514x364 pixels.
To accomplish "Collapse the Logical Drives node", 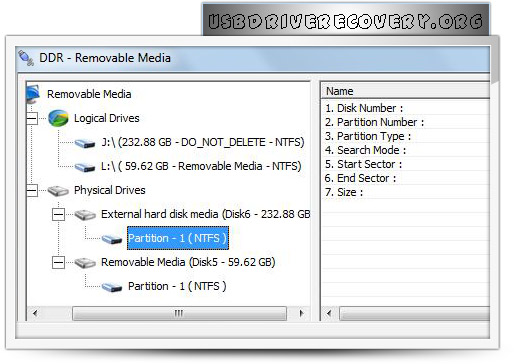I will 32,118.
